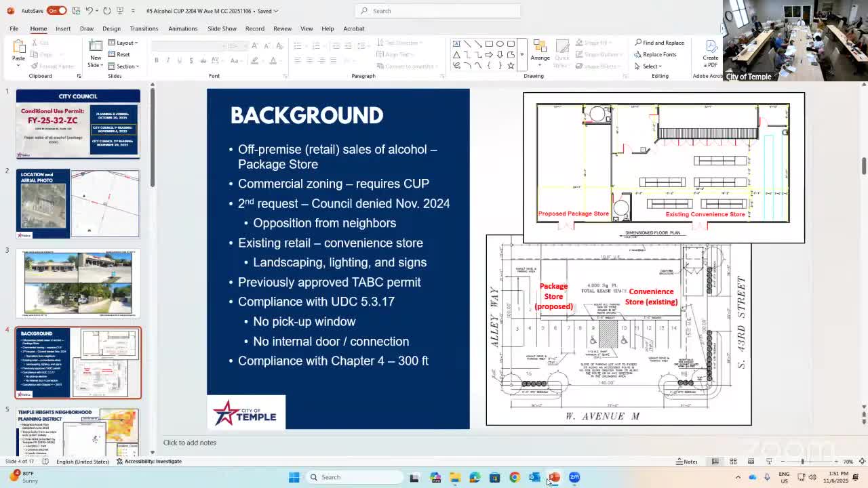Toggle the AutoSave switch
The height and width of the screenshot is (488, 868).
56,11
